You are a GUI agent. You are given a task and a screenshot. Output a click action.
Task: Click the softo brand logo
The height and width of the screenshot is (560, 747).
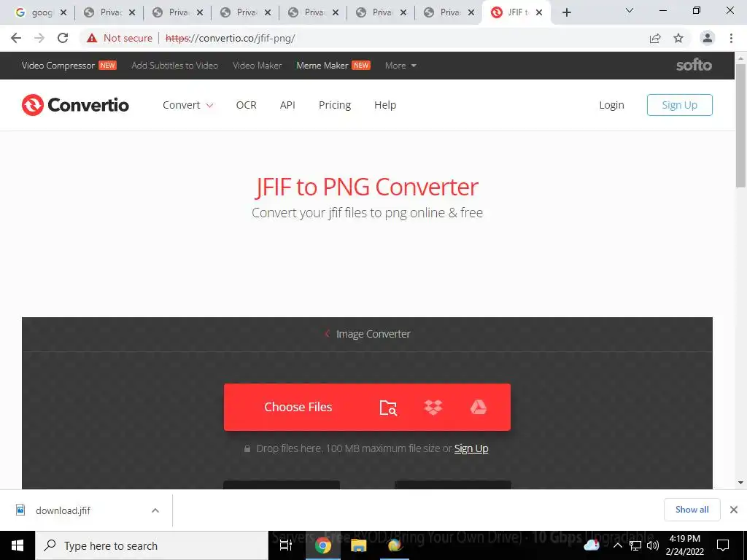click(694, 65)
